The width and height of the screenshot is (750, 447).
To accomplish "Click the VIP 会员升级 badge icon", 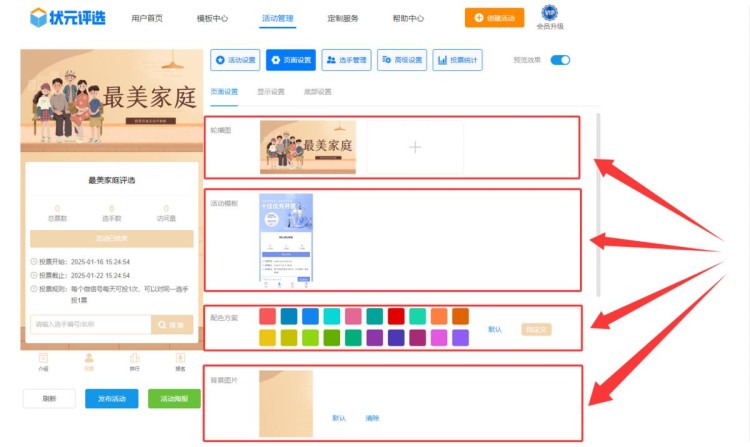I will pyautogui.click(x=549, y=12).
